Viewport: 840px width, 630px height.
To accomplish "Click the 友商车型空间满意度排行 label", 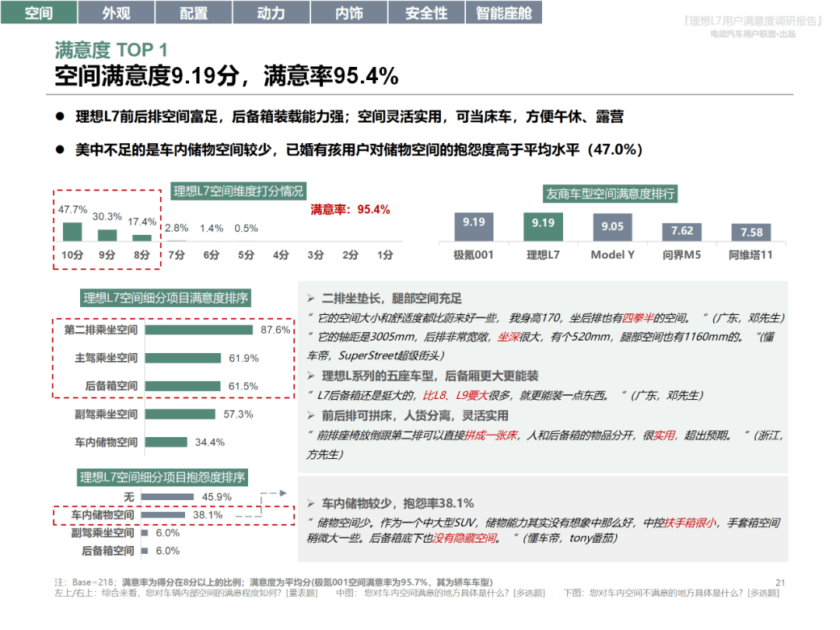I will [611, 194].
